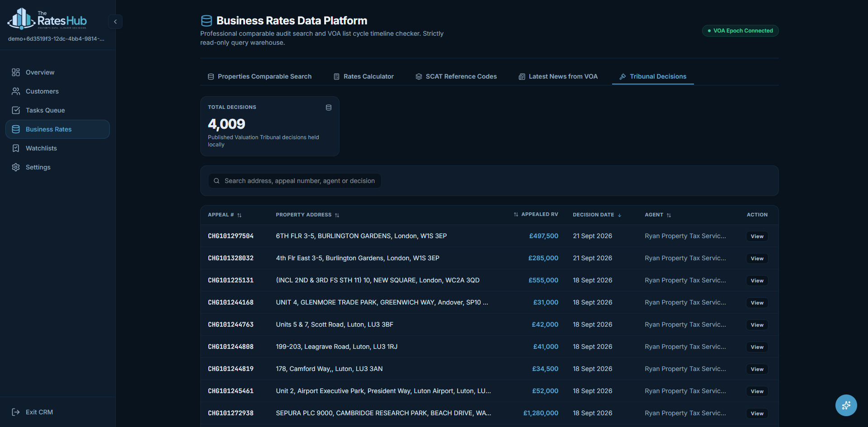View the Airport Executive Park decision
The image size is (868, 427).
pyautogui.click(x=757, y=391)
